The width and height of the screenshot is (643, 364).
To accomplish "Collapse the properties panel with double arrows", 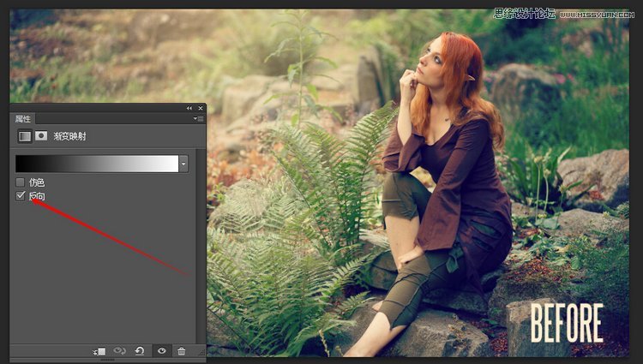I will (189, 108).
